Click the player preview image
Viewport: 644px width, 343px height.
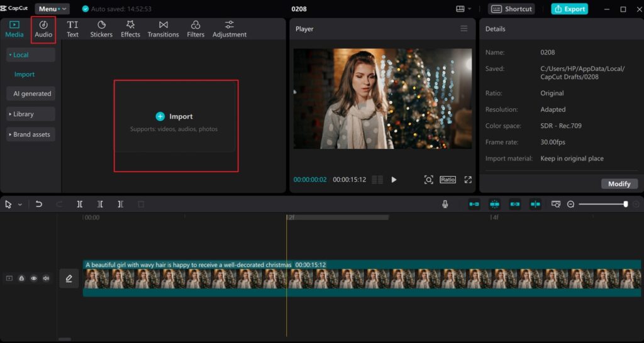[x=382, y=99]
